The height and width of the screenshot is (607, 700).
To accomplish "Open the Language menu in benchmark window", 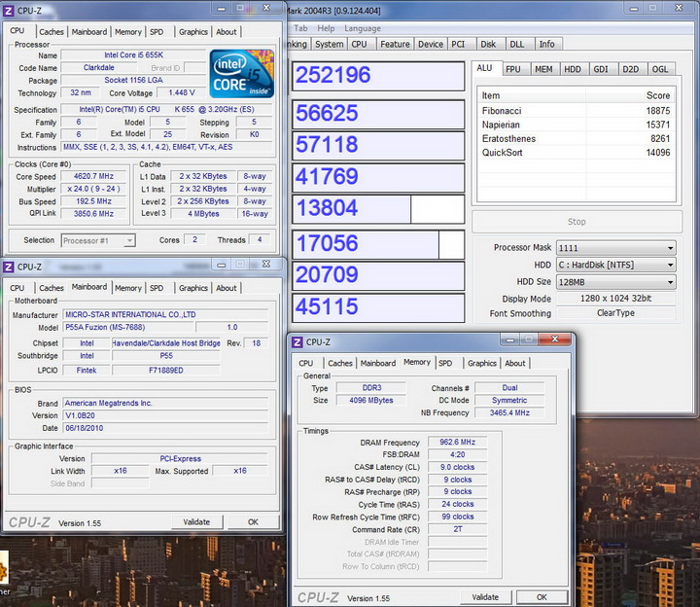I will (363, 28).
